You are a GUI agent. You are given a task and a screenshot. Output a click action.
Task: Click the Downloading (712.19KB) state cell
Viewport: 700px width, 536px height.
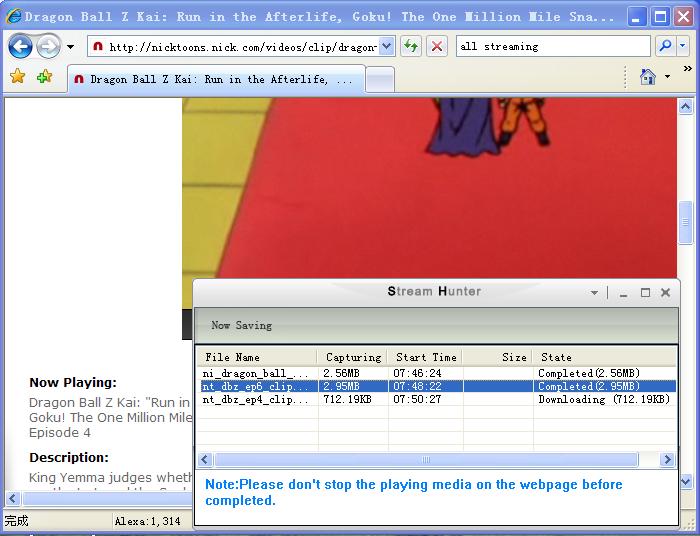click(604, 399)
